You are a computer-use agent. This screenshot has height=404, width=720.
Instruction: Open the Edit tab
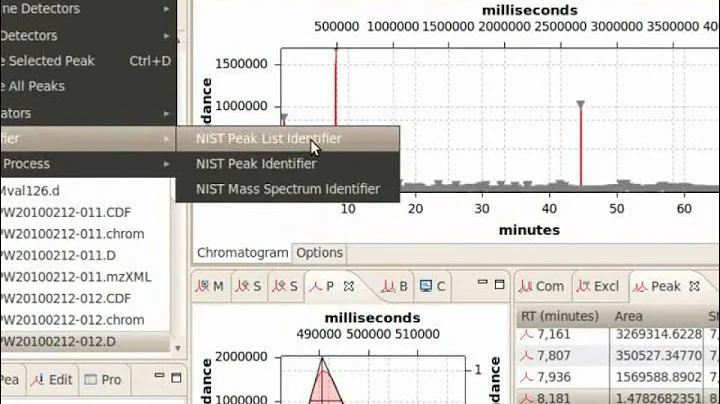point(52,380)
